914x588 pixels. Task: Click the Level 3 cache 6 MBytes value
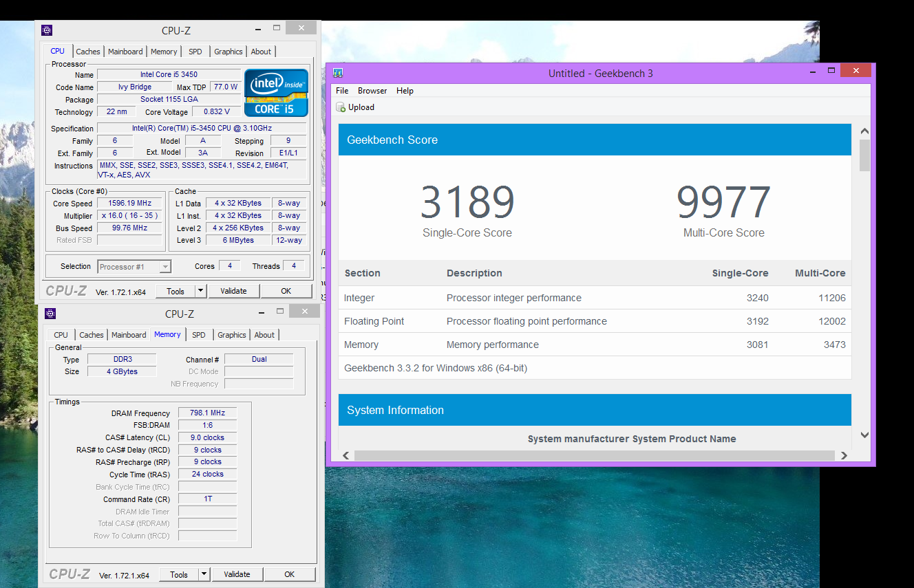pos(238,241)
